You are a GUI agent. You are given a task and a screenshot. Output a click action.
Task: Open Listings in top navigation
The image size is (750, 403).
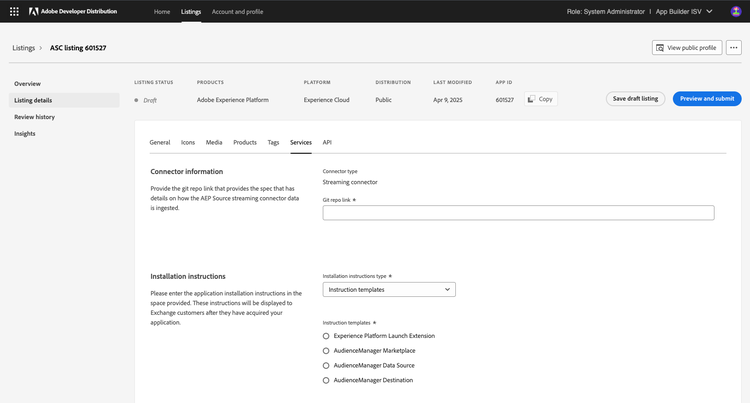pos(191,11)
